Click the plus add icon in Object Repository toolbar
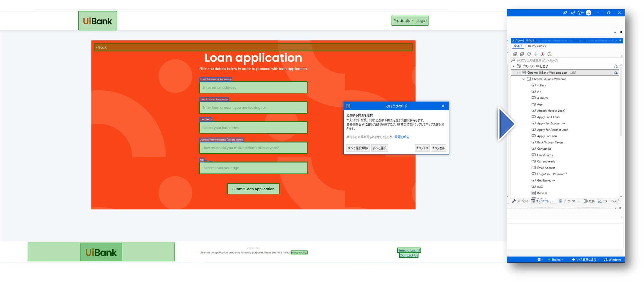The image size is (644, 282). click(x=536, y=54)
